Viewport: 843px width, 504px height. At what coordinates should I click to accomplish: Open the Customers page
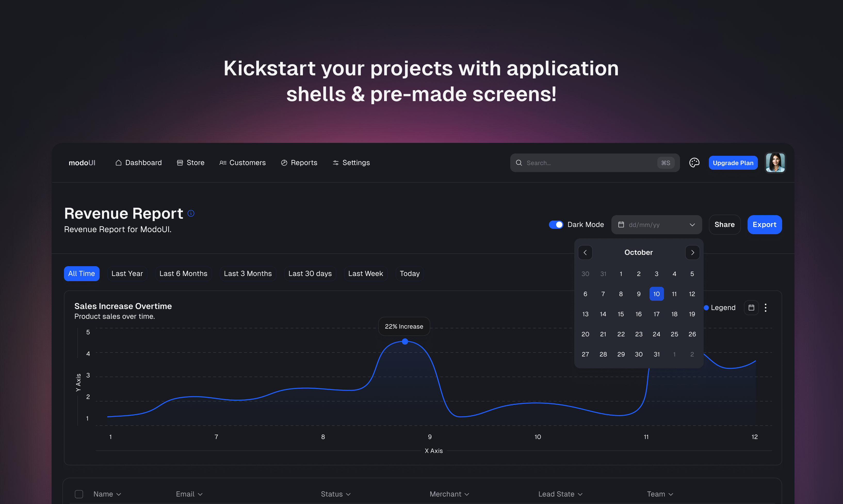242,163
